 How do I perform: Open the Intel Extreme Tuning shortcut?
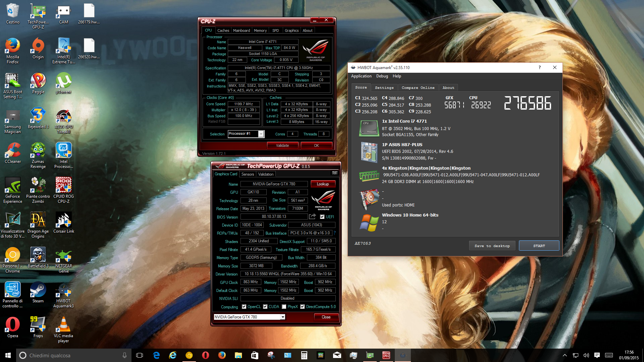(x=63, y=51)
